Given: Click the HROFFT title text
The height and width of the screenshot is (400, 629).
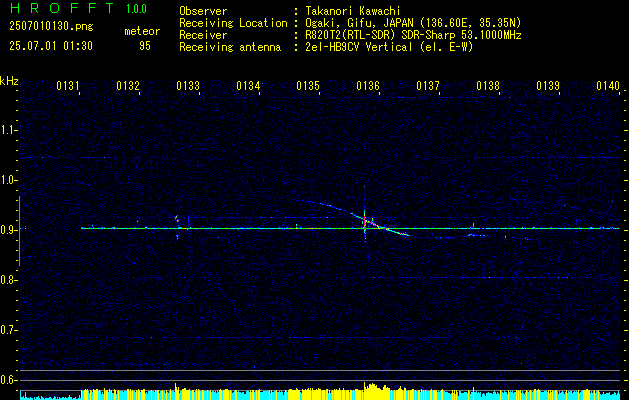Looking at the screenshot, I should click(x=62, y=8).
